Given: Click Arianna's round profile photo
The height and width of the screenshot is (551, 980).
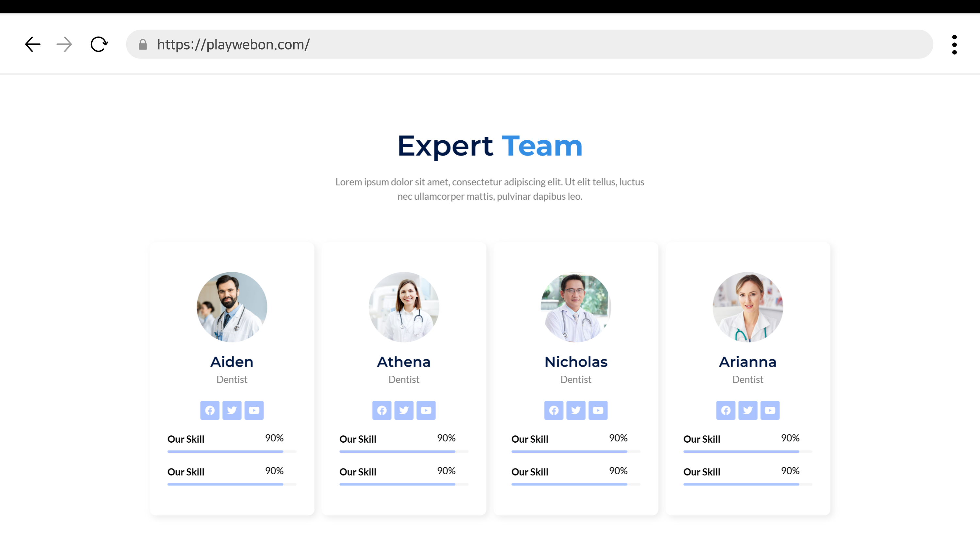Looking at the screenshot, I should click(x=747, y=307).
